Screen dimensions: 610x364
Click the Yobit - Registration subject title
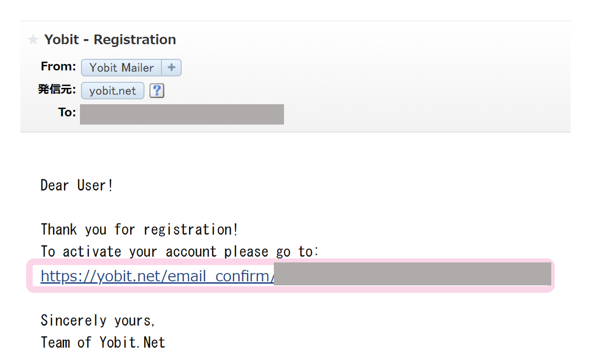(110, 40)
